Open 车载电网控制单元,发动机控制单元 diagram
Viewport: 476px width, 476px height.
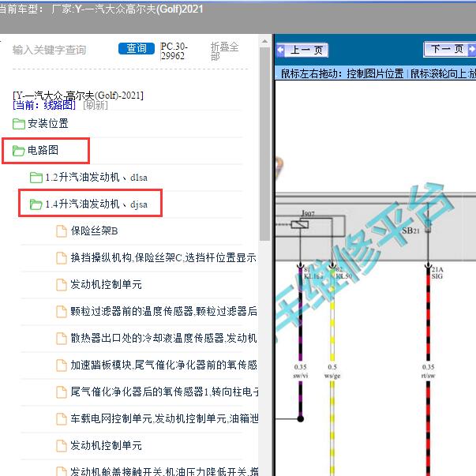[164, 419]
